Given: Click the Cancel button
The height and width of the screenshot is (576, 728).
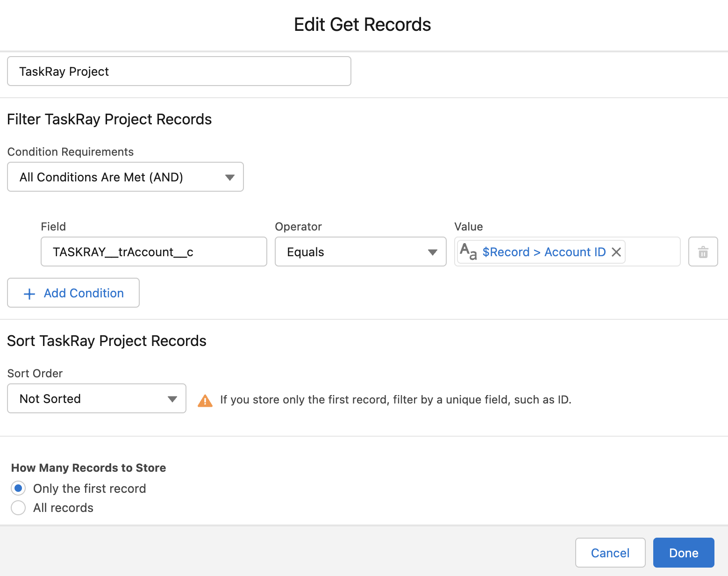Looking at the screenshot, I should coord(610,553).
